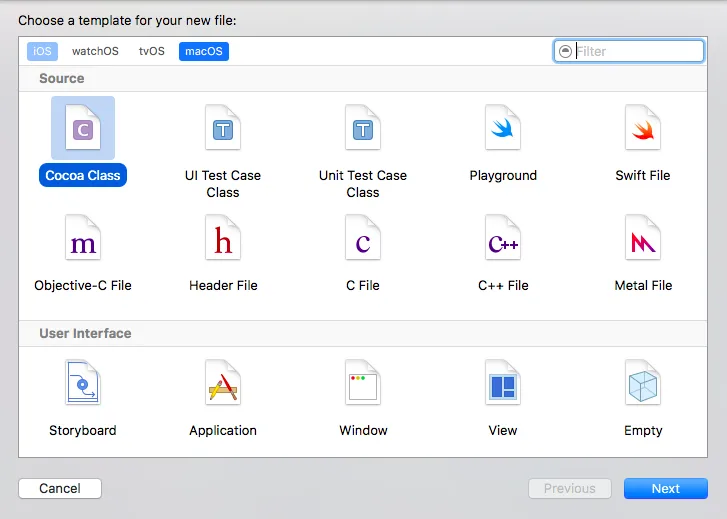Image resolution: width=727 pixels, height=519 pixels.
Task: Click the "Header File" label
Action: (223, 285)
